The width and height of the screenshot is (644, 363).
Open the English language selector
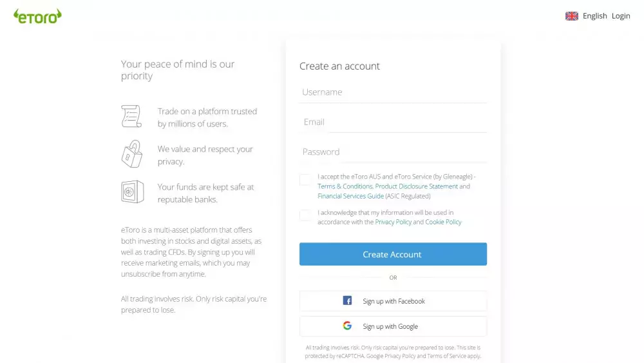(594, 16)
